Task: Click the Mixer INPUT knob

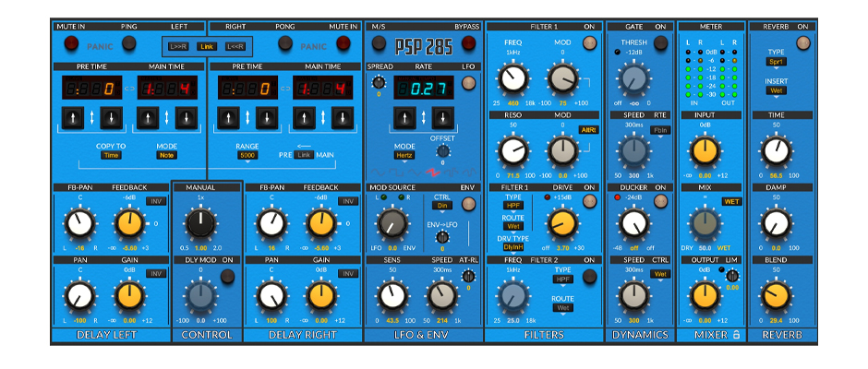Action: pyautogui.click(x=705, y=150)
